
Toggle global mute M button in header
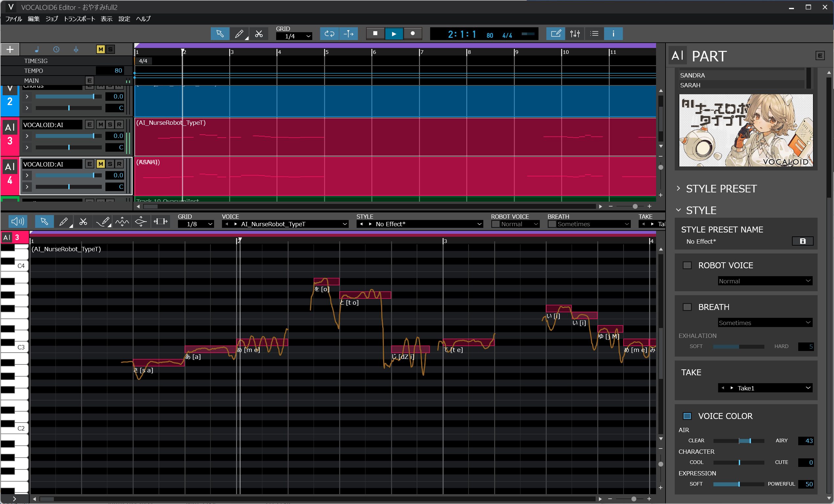(100, 50)
